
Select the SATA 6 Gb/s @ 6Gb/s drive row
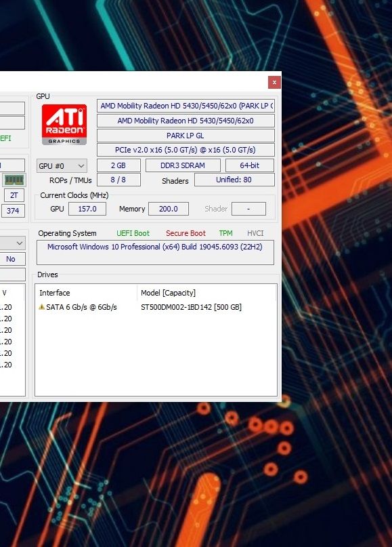156,307
